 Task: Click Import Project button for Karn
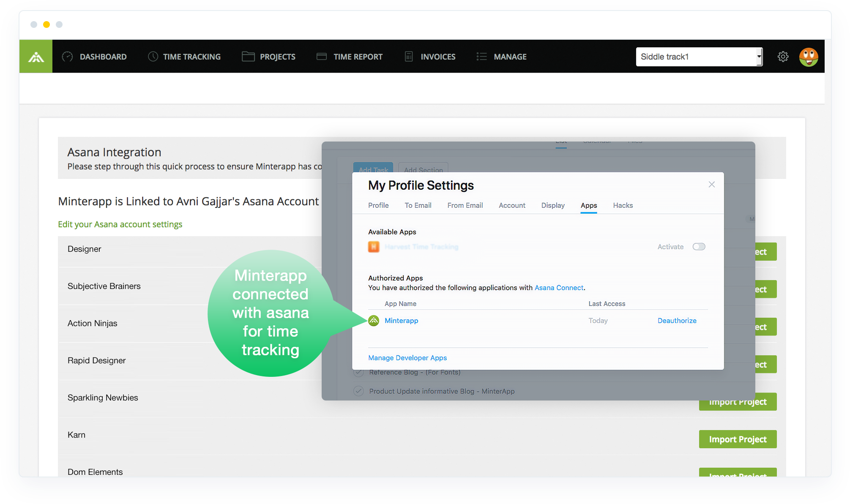pyautogui.click(x=738, y=439)
